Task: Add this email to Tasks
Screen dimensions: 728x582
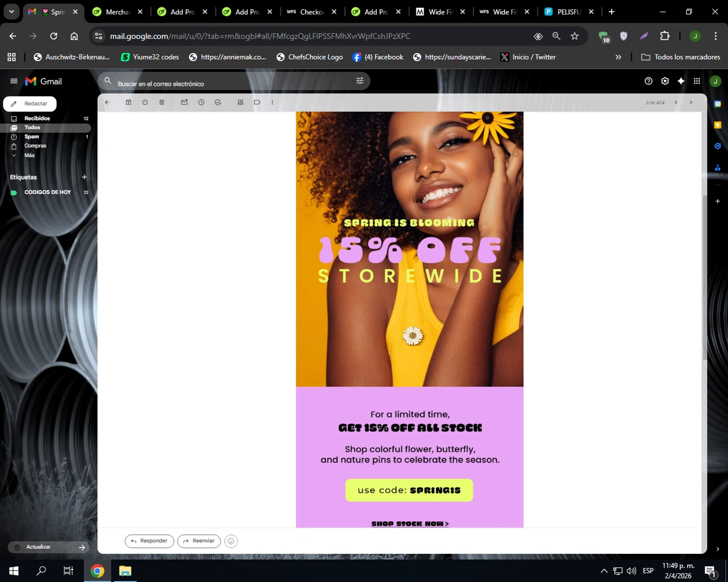Action: [218, 102]
